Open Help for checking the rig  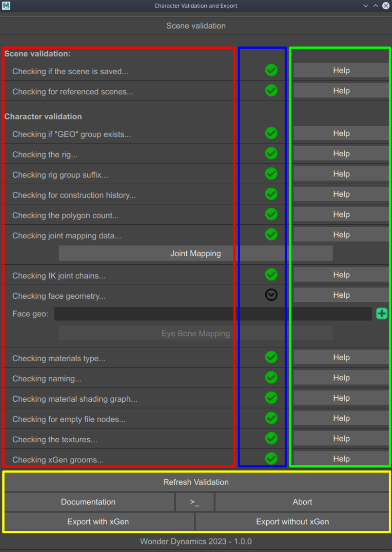tap(341, 153)
